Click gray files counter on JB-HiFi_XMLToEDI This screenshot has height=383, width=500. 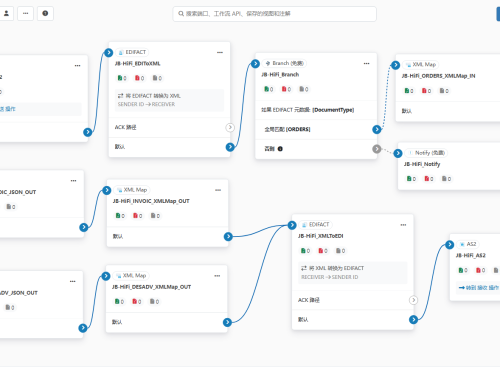pyautogui.click(x=340, y=251)
